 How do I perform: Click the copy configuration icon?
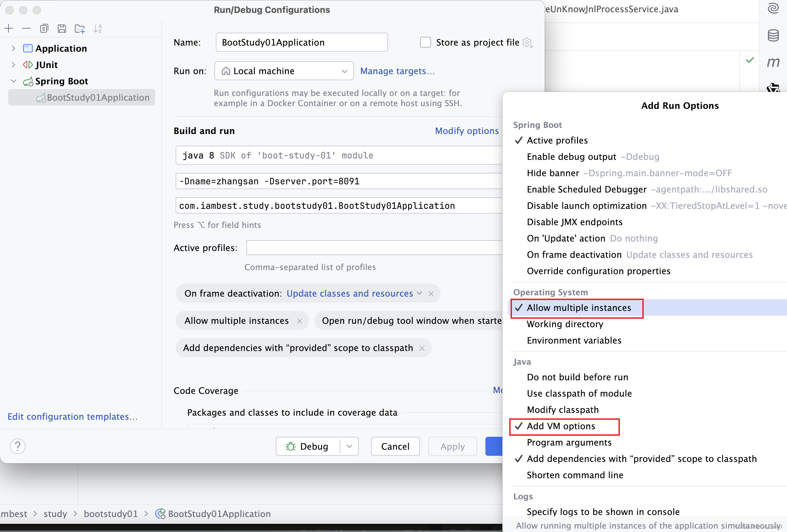45,28
